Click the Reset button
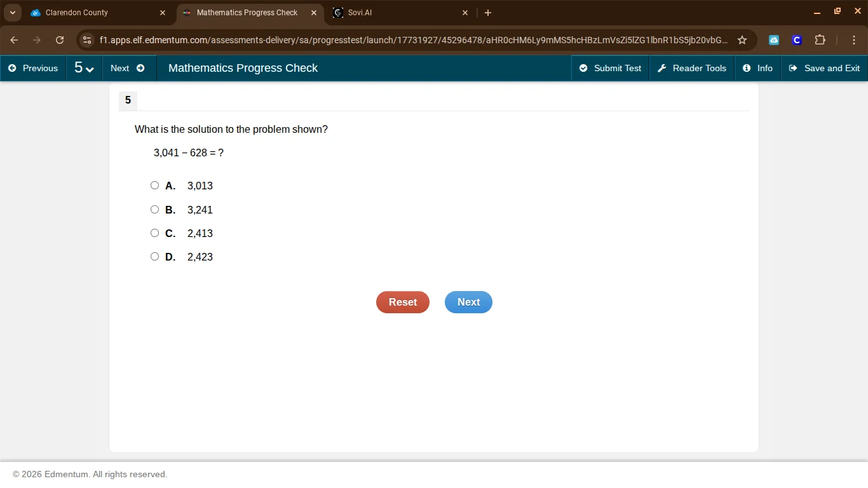This screenshot has height=488, width=868. pos(402,302)
